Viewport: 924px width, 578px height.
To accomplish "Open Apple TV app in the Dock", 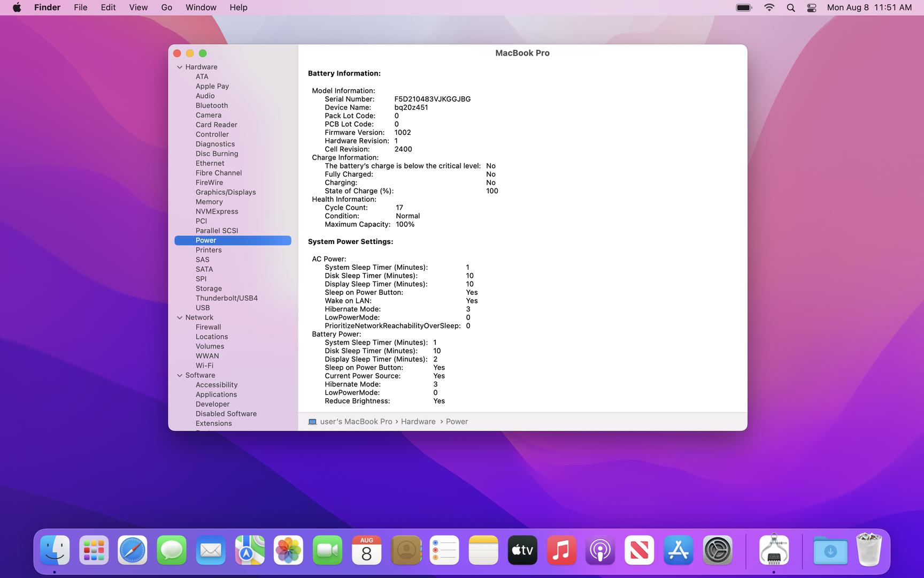I will click(x=522, y=550).
